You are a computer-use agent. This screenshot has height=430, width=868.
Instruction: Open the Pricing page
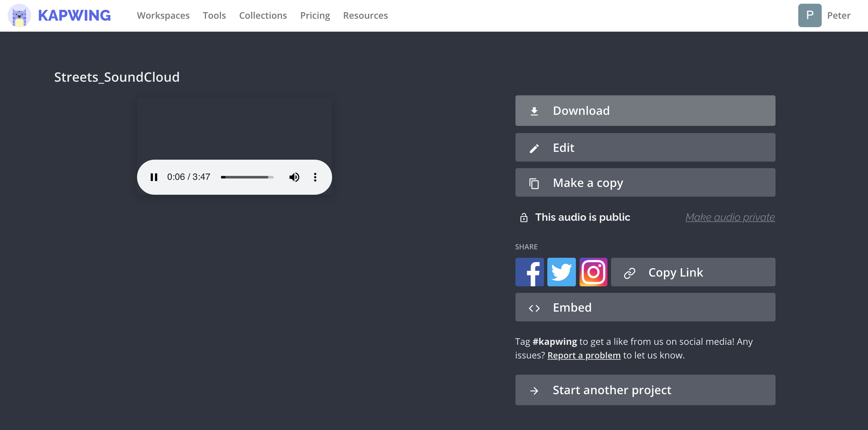point(315,16)
